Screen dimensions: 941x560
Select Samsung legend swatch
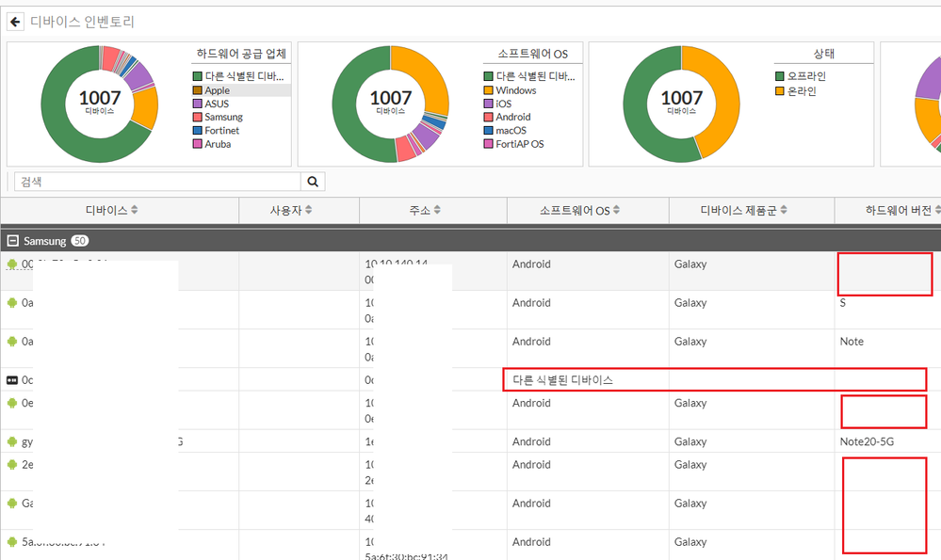click(197, 117)
